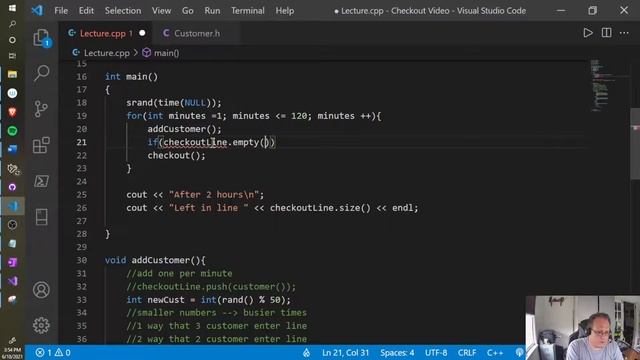Click "After 2 hours\n" string
The image size is (640, 360).
point(214,195)
